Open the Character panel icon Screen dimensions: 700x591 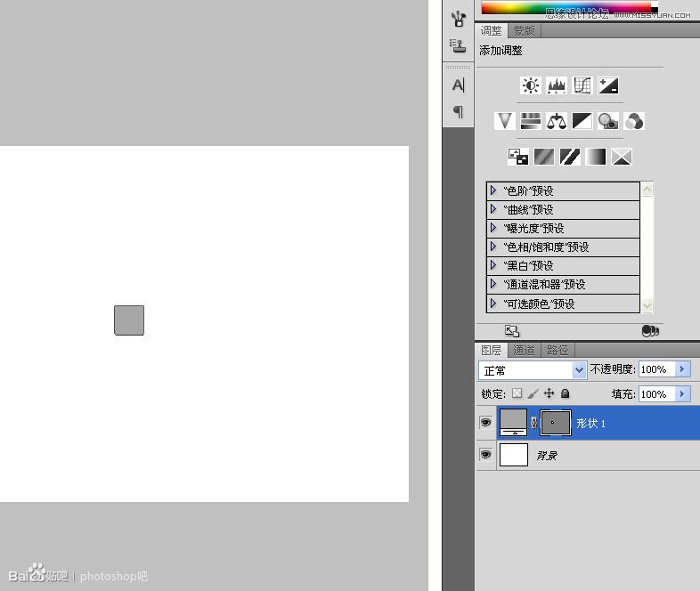458,85
